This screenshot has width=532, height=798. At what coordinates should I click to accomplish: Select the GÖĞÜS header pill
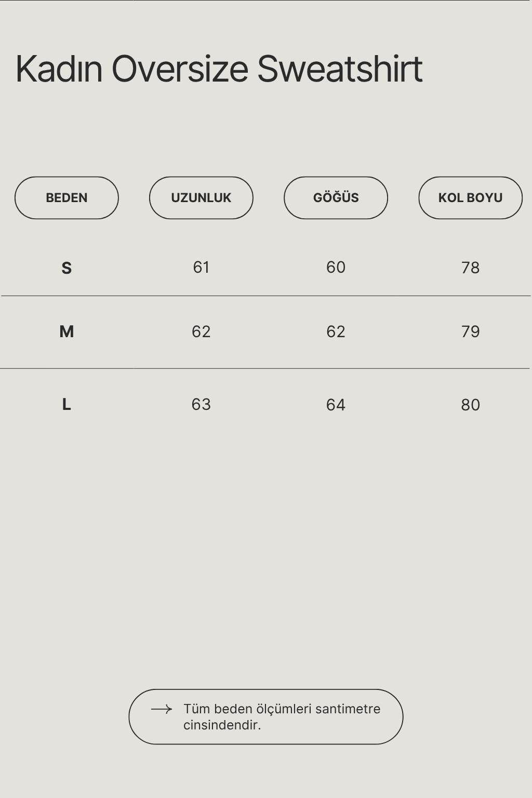(336, 198)
